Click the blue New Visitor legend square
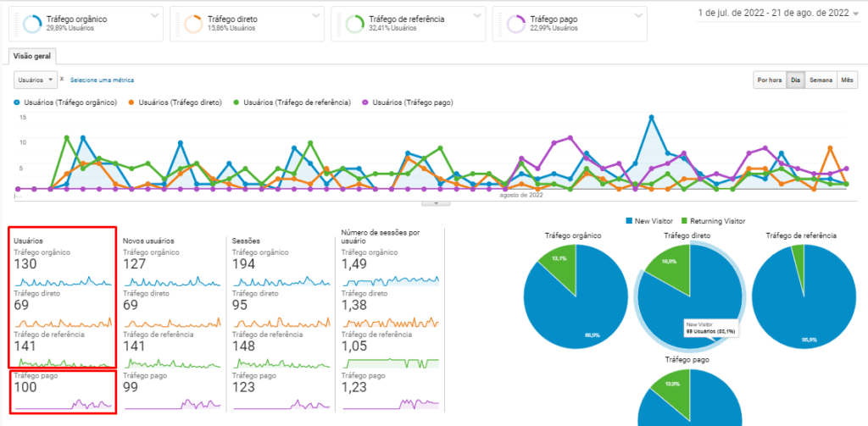Viewport: 868px width, 426px height. pos(628,221)
